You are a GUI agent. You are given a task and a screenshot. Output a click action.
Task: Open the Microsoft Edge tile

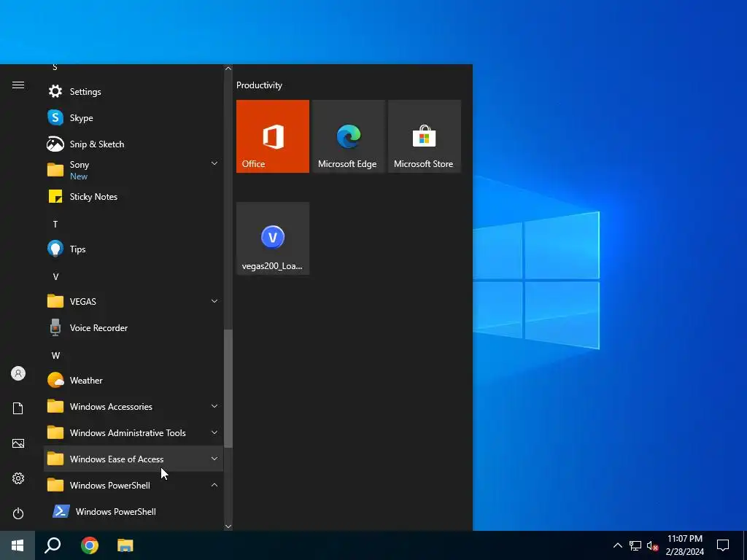348,136
